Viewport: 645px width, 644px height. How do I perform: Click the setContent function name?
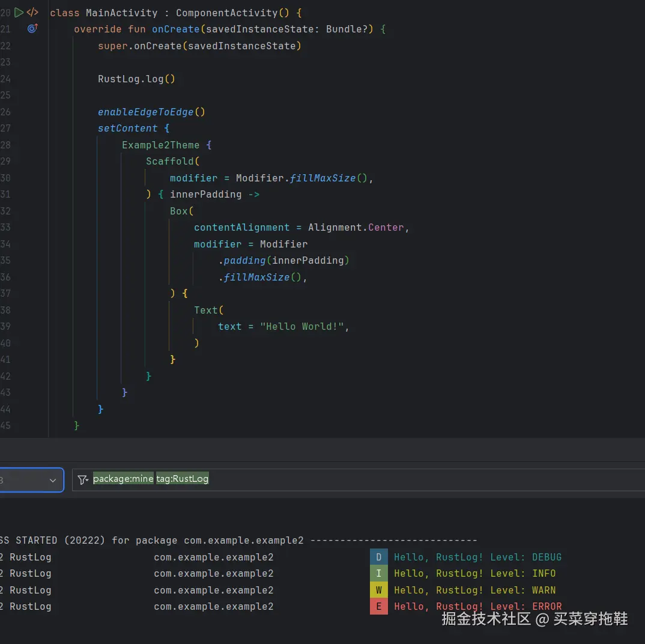click(x=127, y=129)
